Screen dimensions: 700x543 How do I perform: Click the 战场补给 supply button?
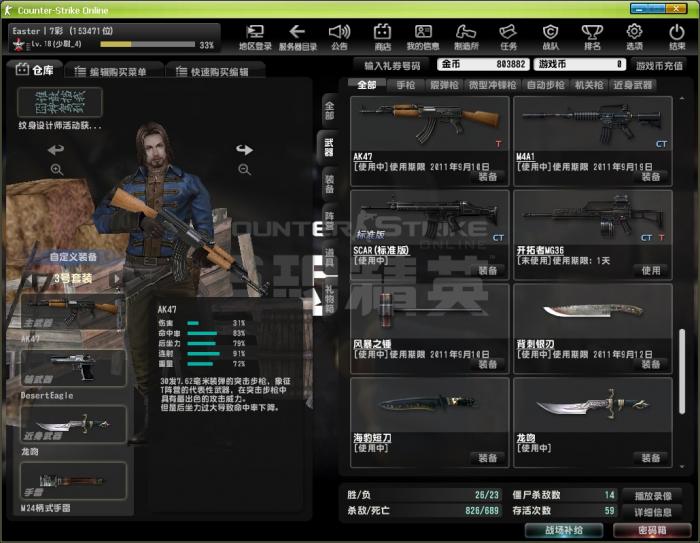click(564, 530)
